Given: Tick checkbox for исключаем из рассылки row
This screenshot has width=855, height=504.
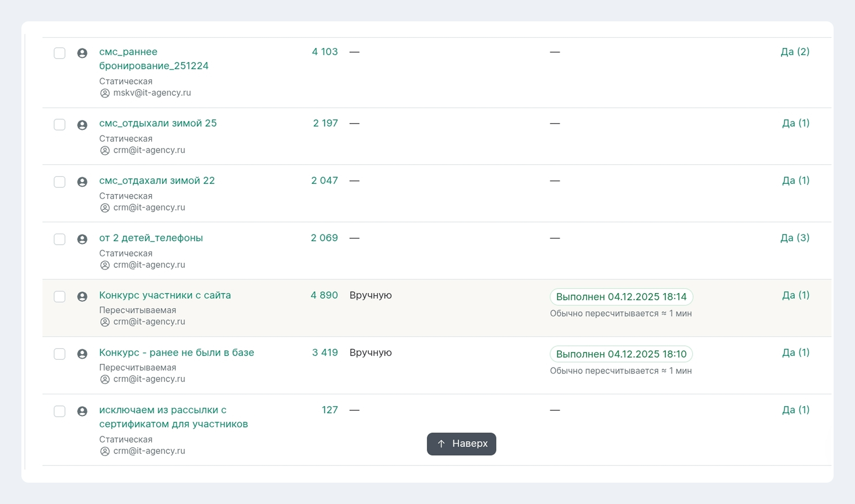Looking at the screenshot, I should click(x=59, y=411).
